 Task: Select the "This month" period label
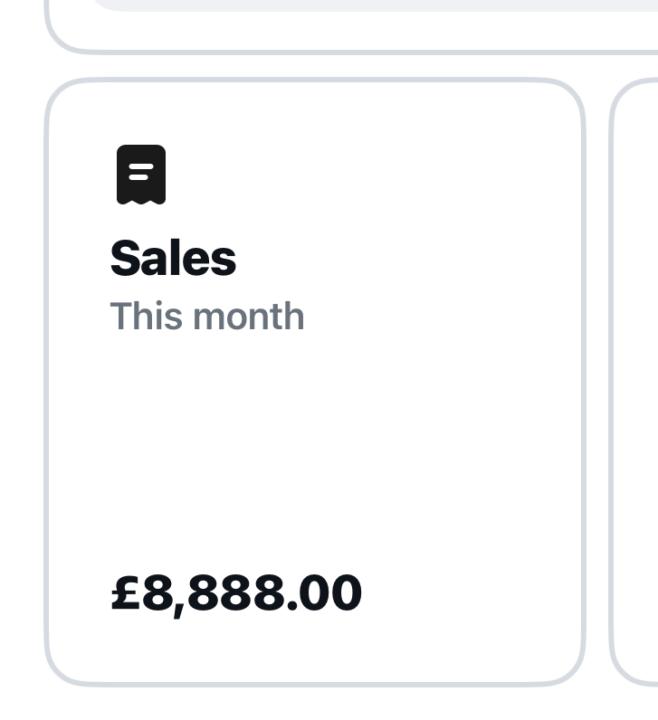pos(207,316)
